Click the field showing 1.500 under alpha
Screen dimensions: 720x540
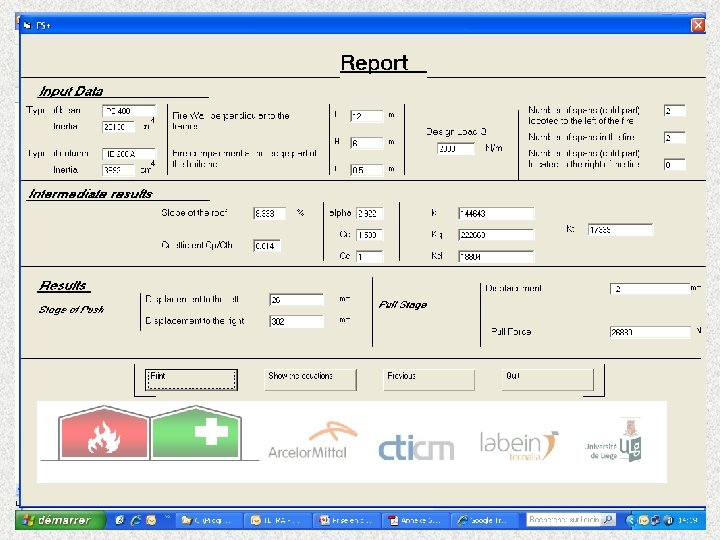tap(370, 235)
